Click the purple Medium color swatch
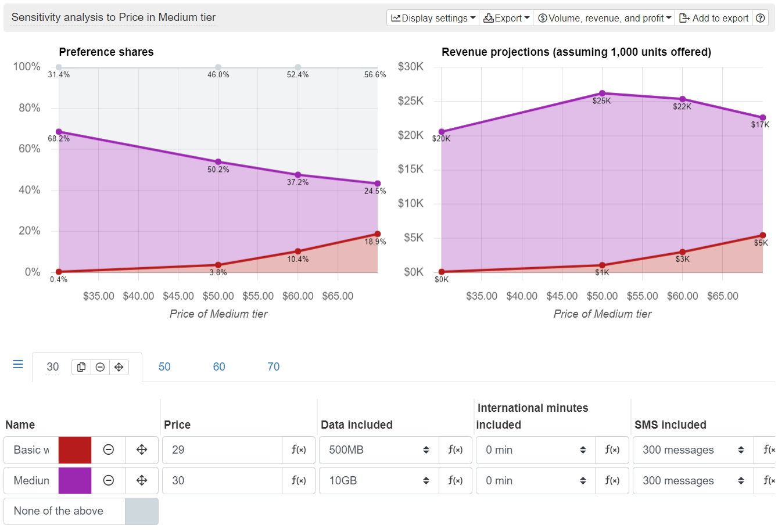Screen dimensions: 778x532 pos(75,481)
